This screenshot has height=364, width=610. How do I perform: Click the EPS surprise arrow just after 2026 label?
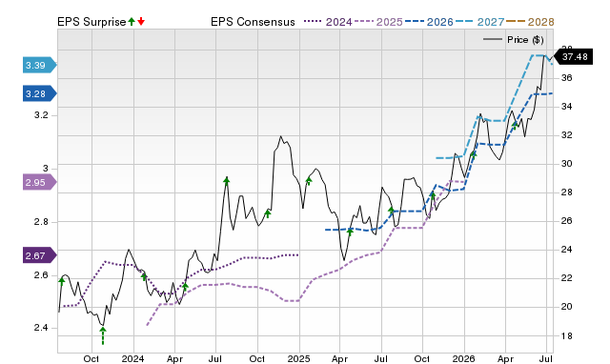[474, 155]
